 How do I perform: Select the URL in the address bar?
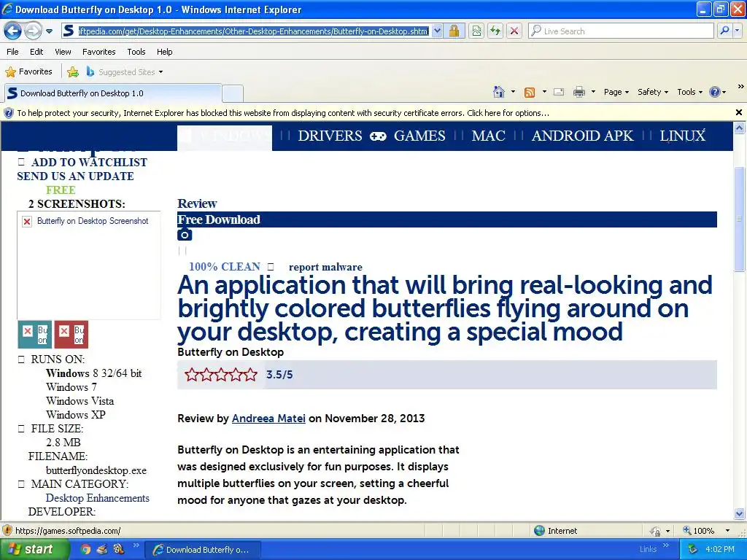[253, 31]
